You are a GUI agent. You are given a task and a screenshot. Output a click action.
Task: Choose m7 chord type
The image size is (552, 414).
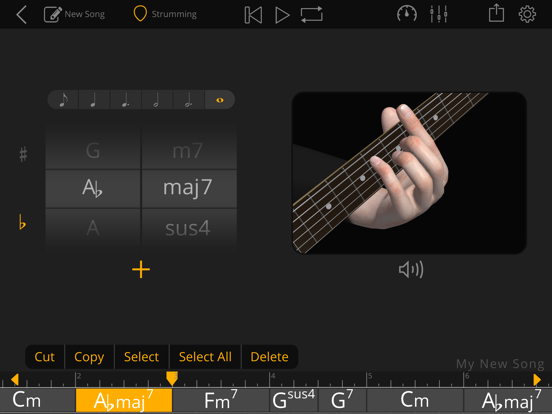click(x=189, y=150)
